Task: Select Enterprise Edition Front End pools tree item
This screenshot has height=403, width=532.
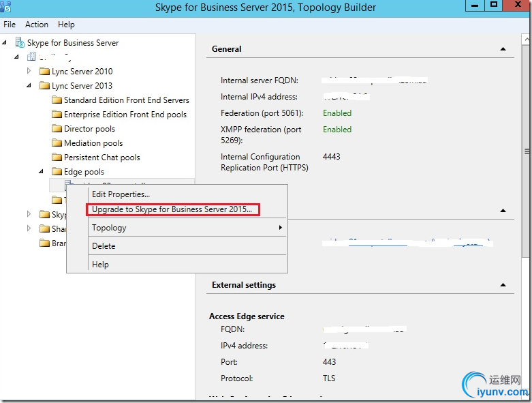Action: (125, 115)
